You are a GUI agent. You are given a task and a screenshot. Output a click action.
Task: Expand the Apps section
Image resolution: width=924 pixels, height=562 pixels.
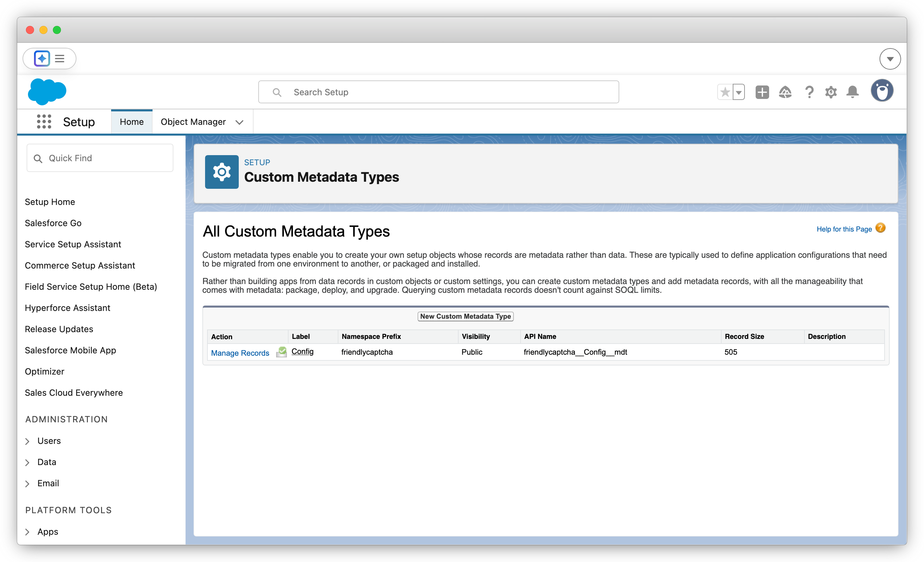[27, 532]
